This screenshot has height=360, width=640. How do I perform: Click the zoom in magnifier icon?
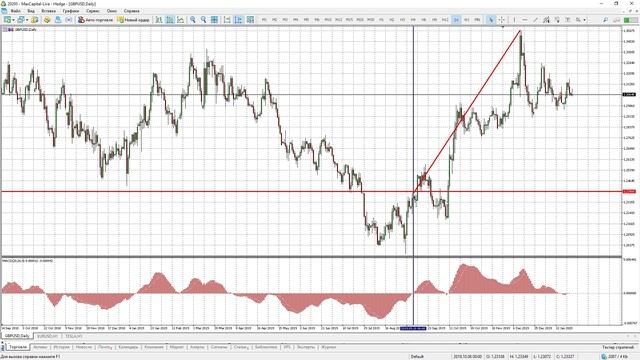[193, 20]
